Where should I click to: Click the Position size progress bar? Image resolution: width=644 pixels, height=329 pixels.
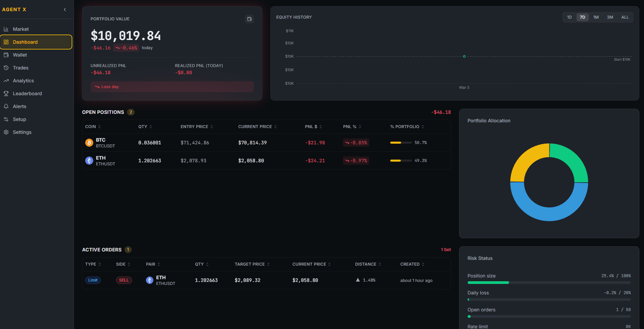(549, 282)
